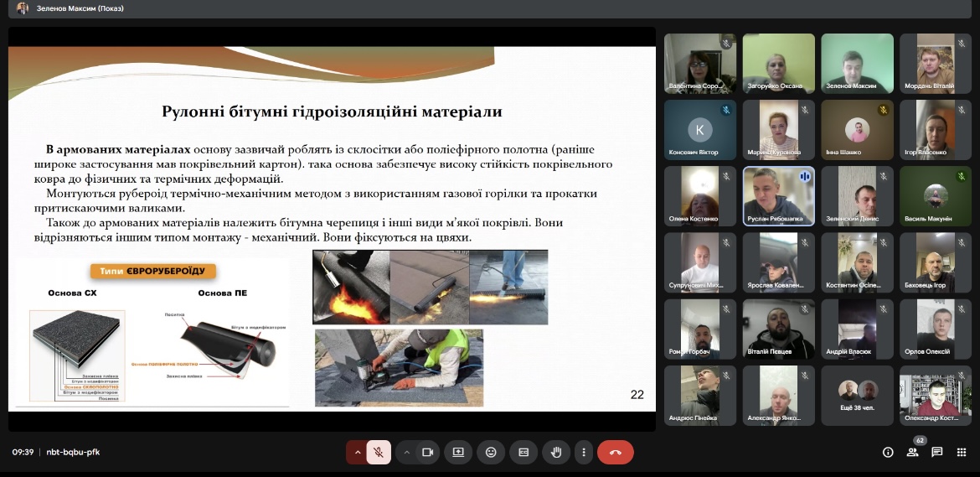Select Консевич Віктор's avatar tile
Image resolution: width=980 pixels, height=477 pixels.
click(699, 130)
